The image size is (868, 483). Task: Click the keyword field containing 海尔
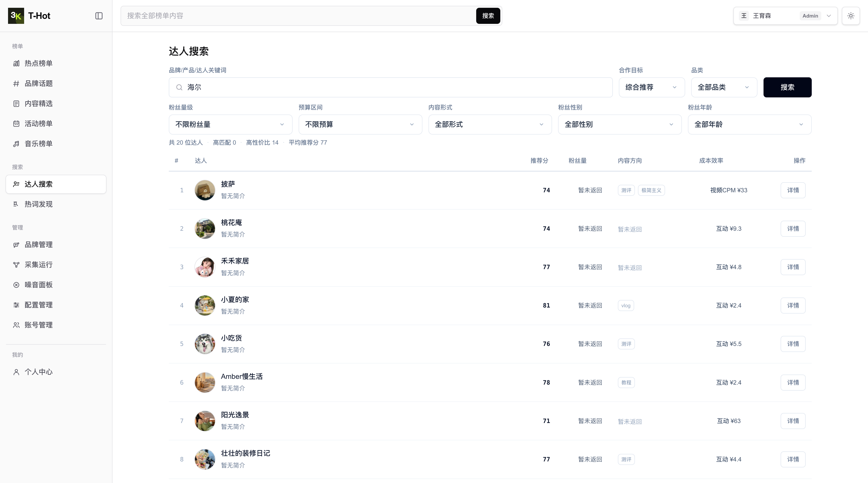[391, 87]
